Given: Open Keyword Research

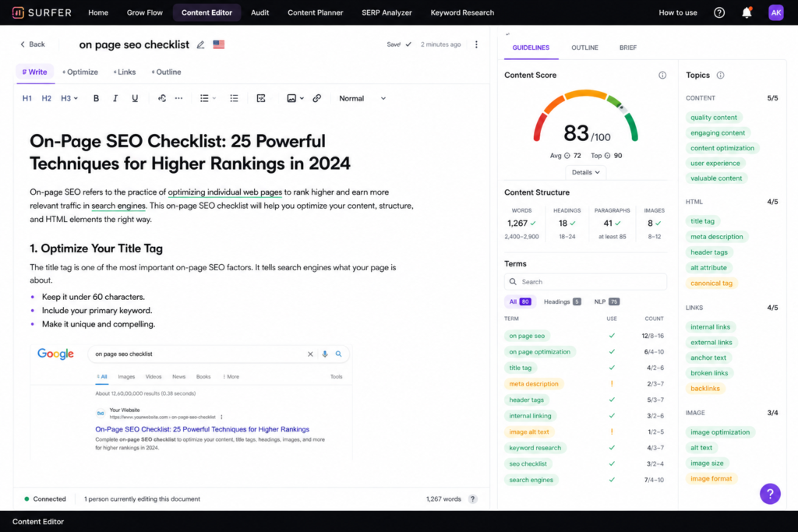Looking at the screenshot, I should click(x=462, y=12).
